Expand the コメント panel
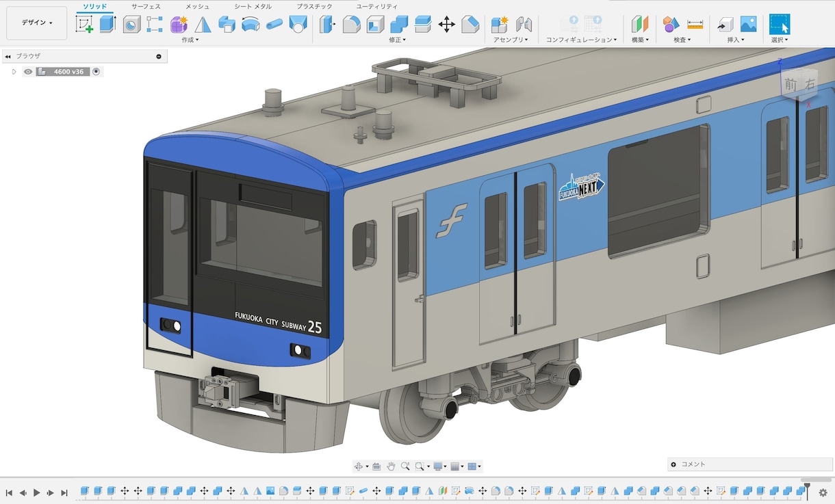Screen dimensions: 835x504 673,464
